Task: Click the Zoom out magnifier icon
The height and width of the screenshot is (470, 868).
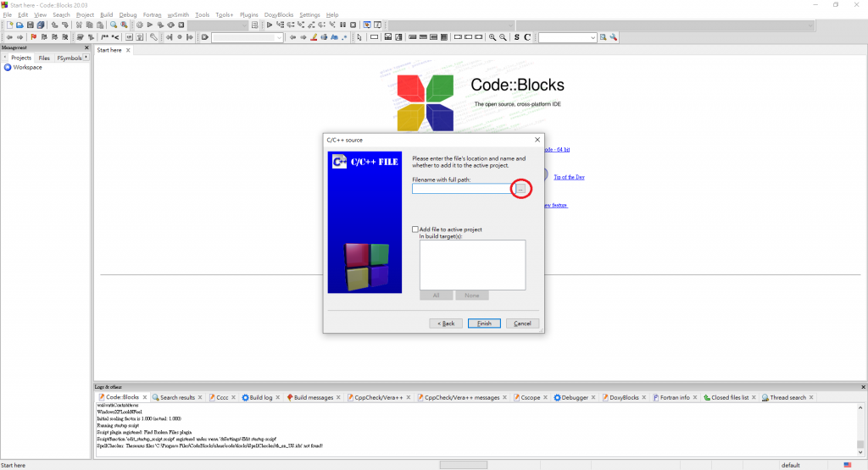Action: pyautogui.click(x=503, y=37)
